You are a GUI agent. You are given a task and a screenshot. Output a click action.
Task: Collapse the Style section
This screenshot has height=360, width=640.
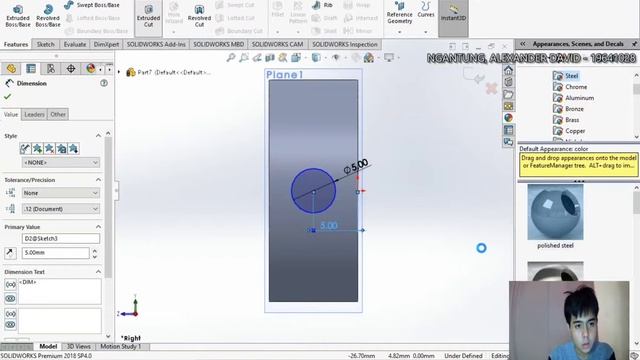[98, 136]
